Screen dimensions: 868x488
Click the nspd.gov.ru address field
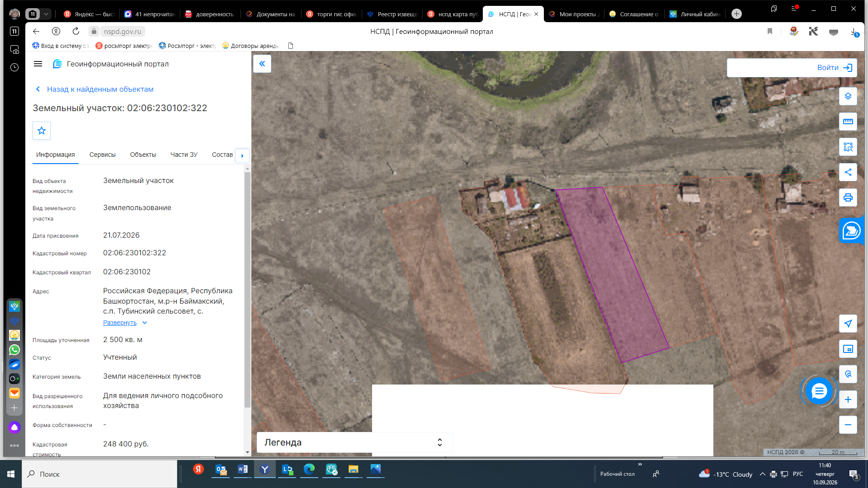(x=123, y=31)
